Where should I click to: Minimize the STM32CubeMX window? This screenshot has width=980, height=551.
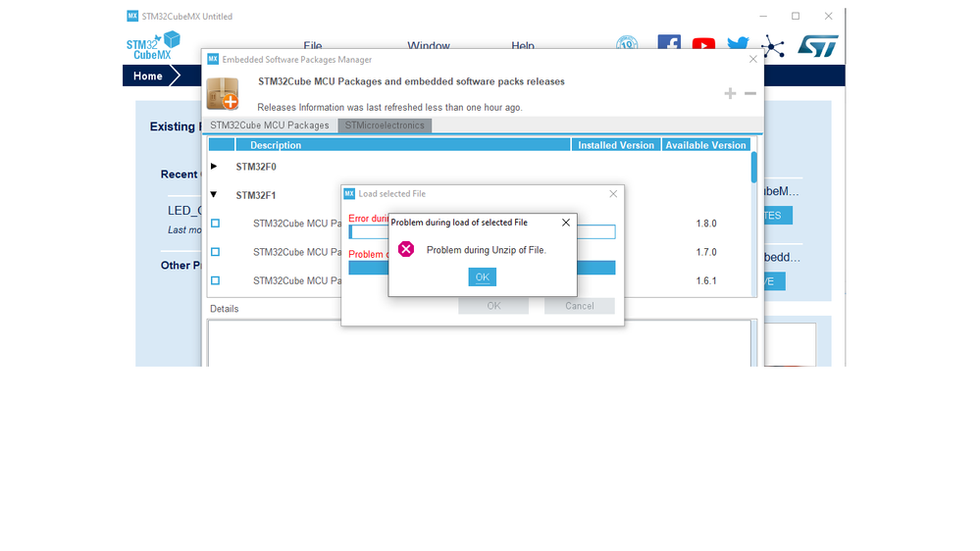[763, 17]
